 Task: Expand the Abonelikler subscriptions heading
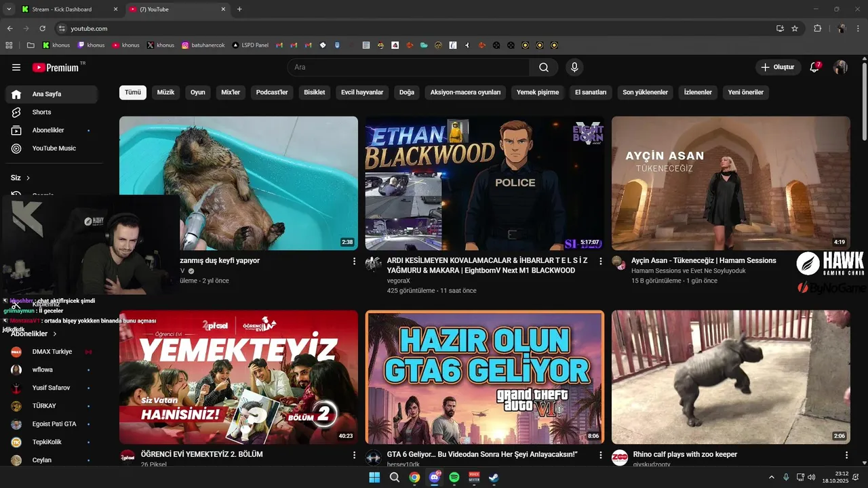(34, 333)
